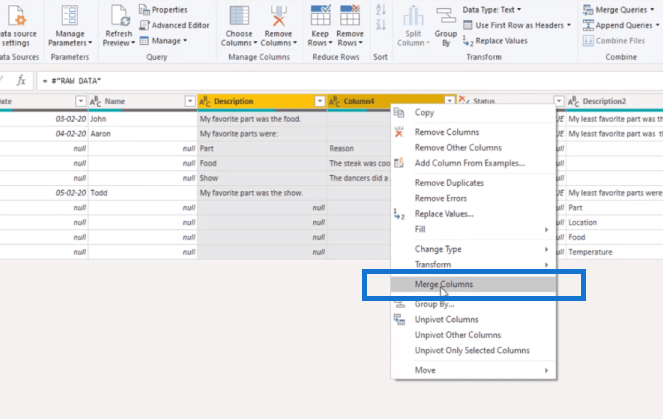Open the Manage query dropdown

click(163, 41)
